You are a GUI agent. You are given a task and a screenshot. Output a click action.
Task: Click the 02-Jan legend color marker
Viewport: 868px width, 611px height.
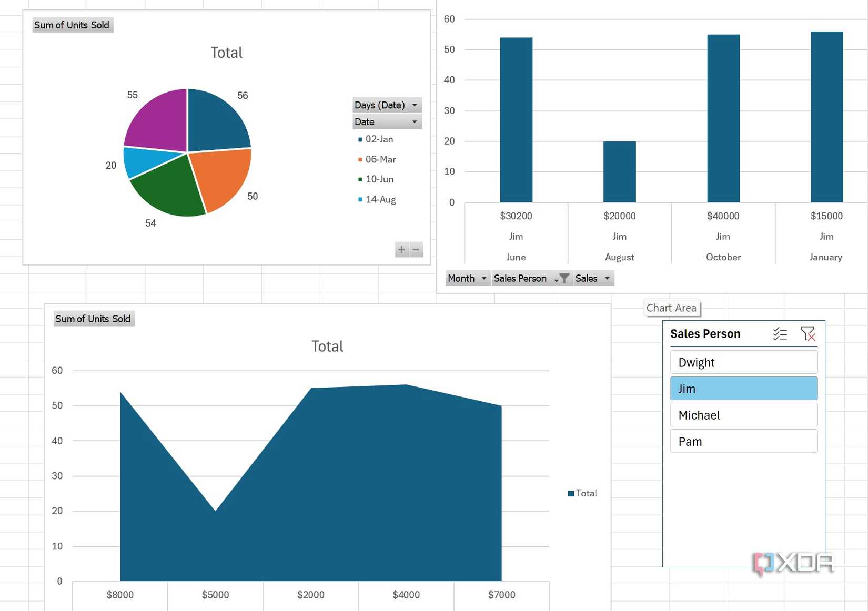(x=360, y=139)
